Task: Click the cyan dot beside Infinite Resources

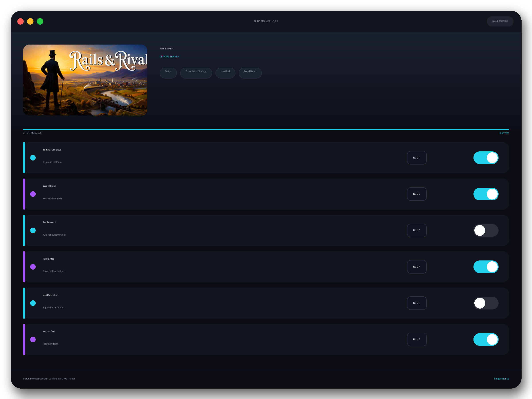Action: click(x=33, y=158)
